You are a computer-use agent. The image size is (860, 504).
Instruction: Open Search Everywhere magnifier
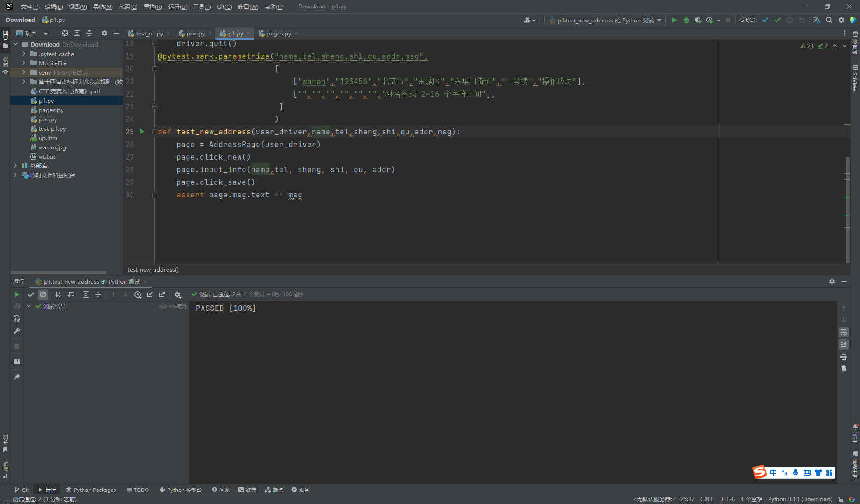(x=829, y=20)
